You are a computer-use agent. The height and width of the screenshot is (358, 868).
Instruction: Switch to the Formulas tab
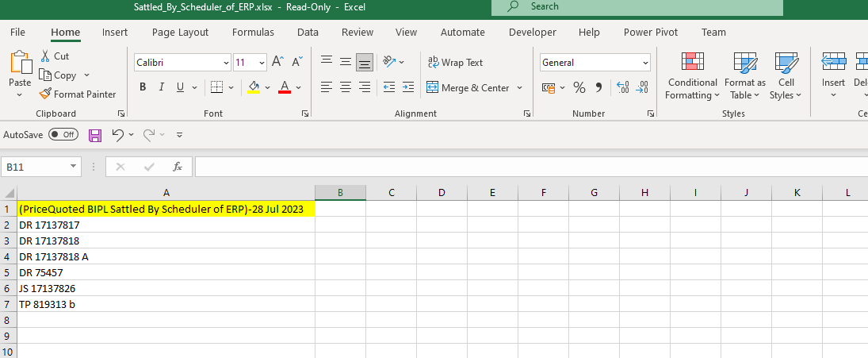[253, 32]
